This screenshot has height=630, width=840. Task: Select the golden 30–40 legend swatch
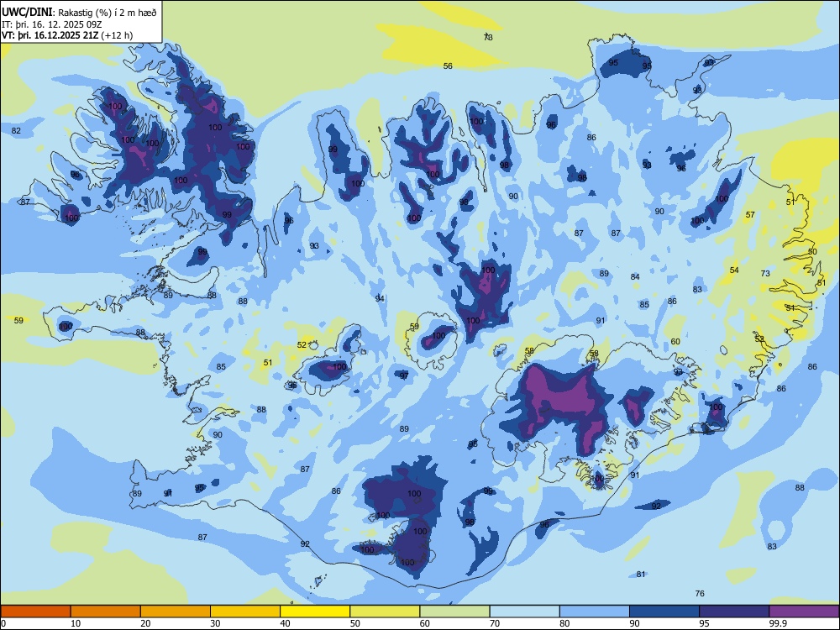[x=245, y=612]
